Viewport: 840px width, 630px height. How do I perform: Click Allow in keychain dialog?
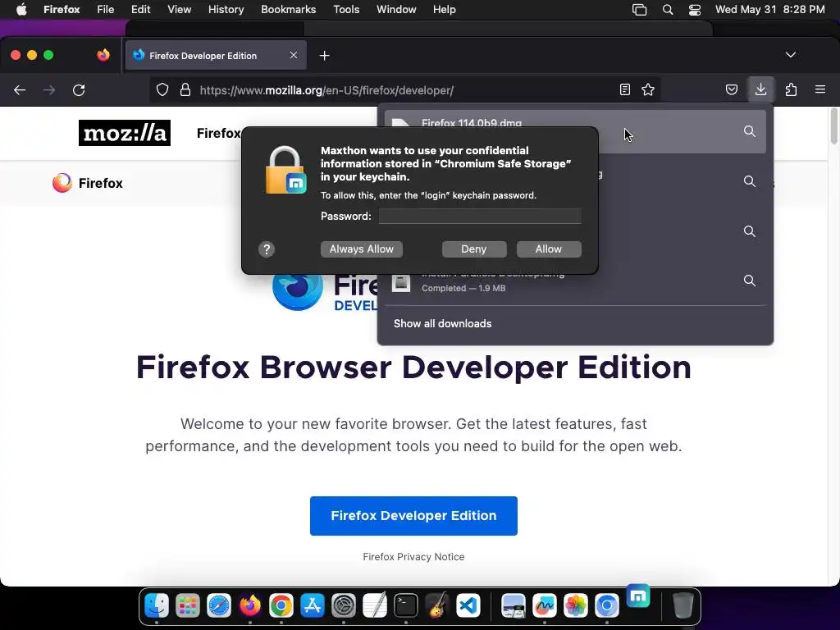549,249
